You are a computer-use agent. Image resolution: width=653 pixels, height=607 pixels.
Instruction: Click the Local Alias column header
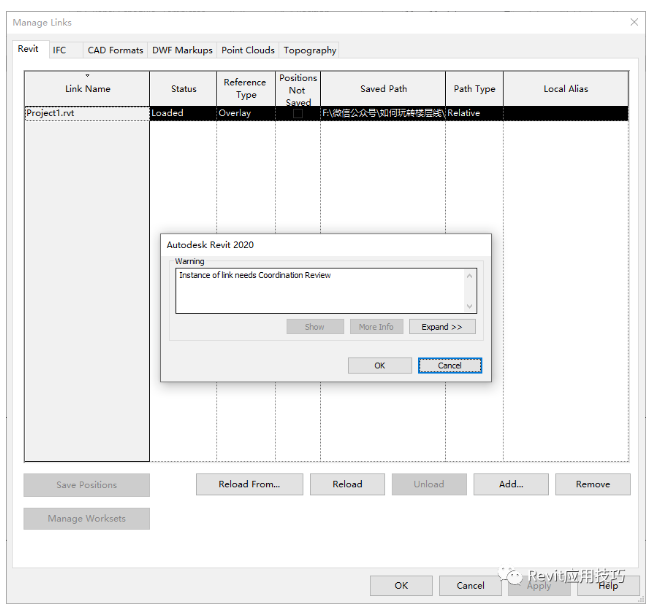point(566,89)
